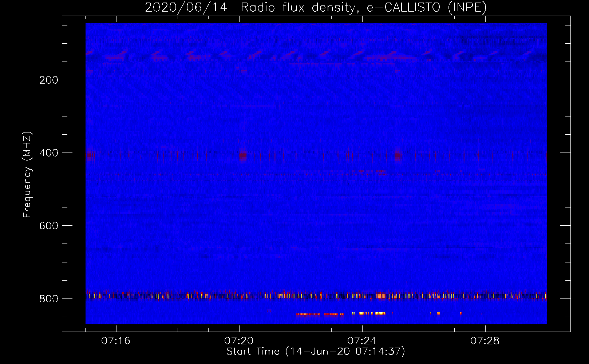Image resolution: width=589 pixels, height=364 pixels.
Task: Click the 07:20 time tick label
Action: click(x=239, y=341)
